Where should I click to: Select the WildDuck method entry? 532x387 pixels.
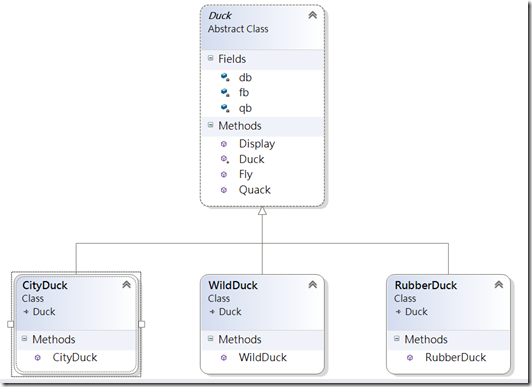263,357
